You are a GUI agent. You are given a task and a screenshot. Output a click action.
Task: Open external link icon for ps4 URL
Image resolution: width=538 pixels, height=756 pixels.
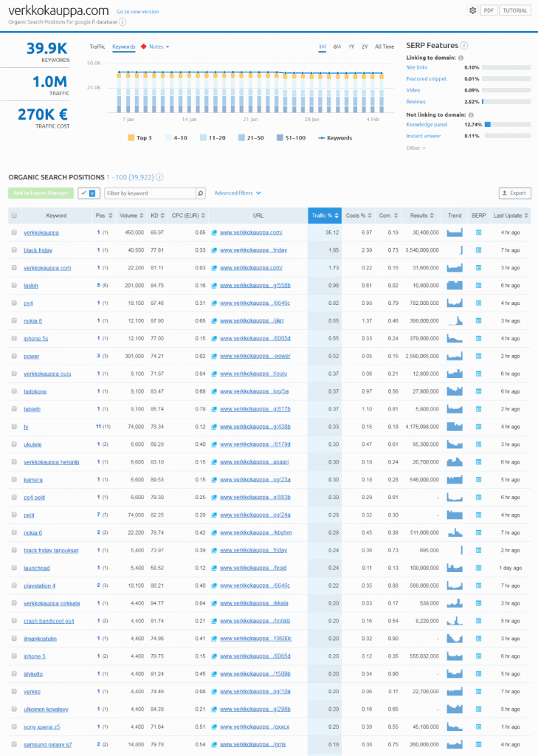pyautogui.click(x=214, y=303)
